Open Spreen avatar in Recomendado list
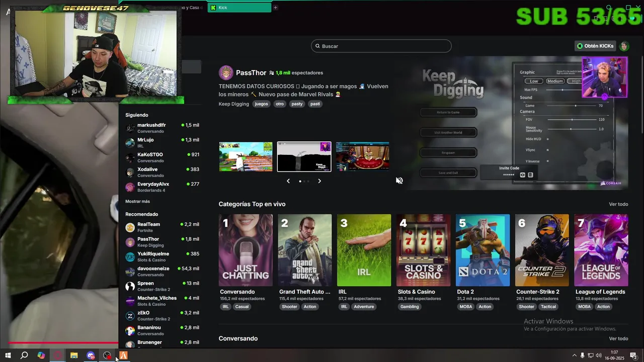644x362 pixels. [x=130, y=286]
